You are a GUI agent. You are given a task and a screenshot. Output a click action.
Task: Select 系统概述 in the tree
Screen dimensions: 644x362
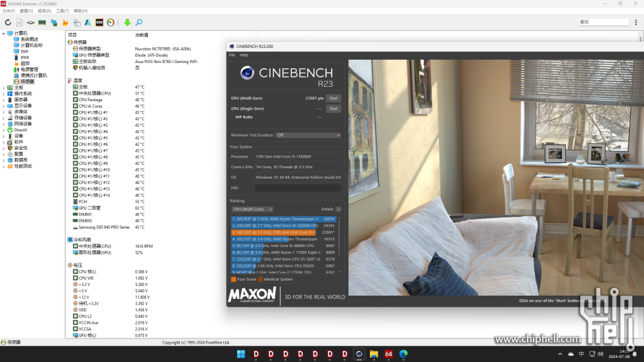30,39
